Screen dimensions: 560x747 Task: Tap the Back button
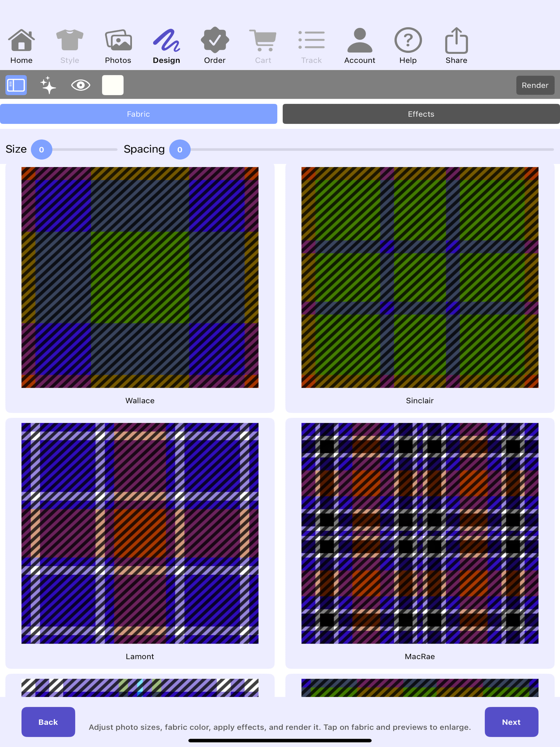48,722
